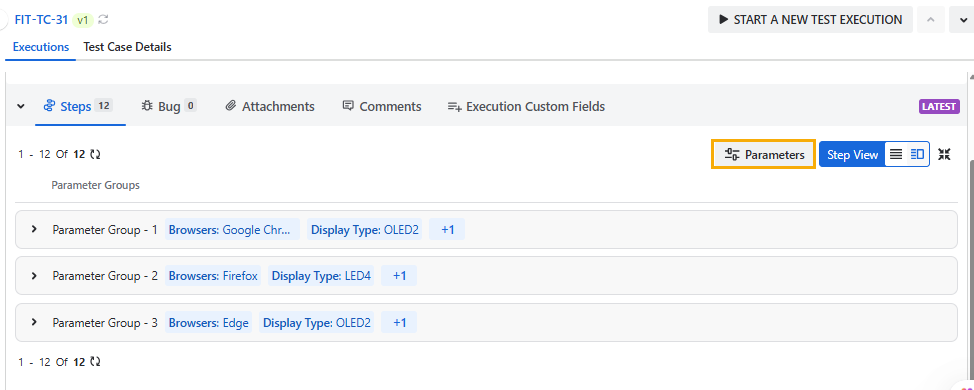974x390 pixels.
Task: Switch to the Test Case Details tab
Action: tap(127, 47)
